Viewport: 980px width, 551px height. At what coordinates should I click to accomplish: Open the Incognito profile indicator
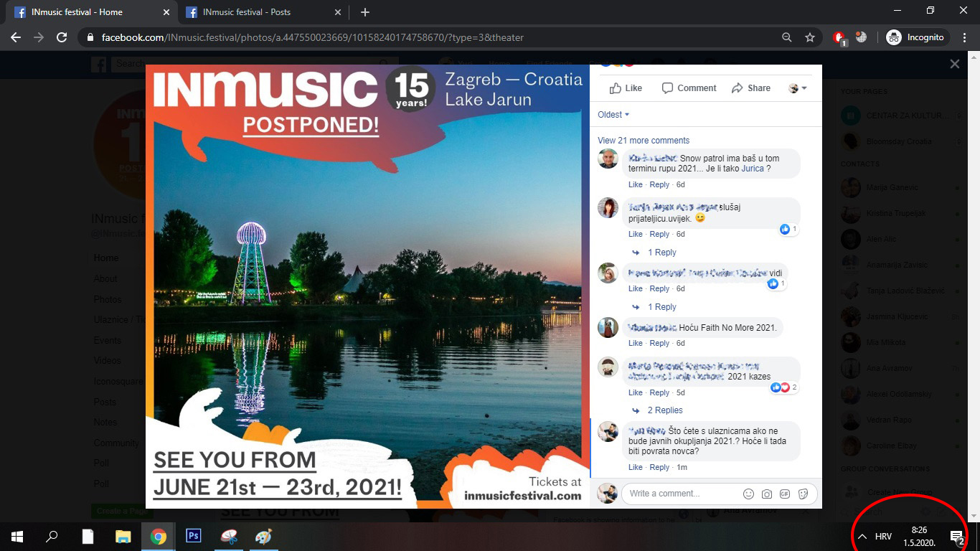pos(916,37)
